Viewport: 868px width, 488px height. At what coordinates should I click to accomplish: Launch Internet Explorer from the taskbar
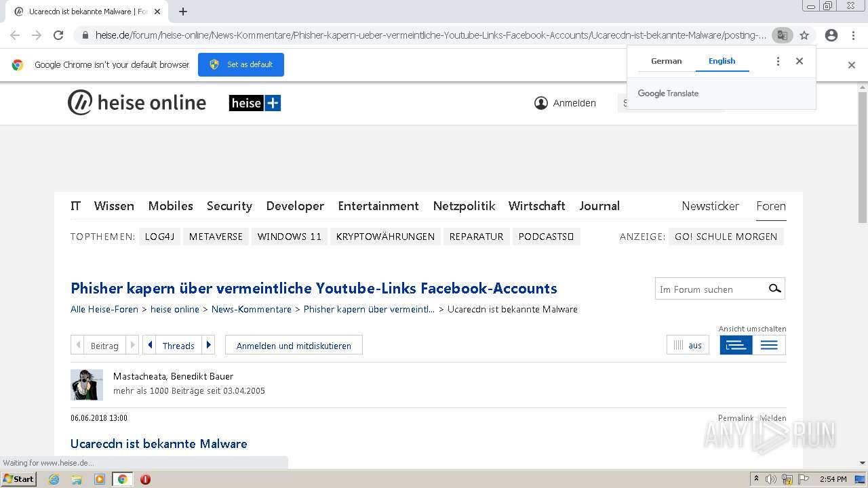click(x=54, y=479)
